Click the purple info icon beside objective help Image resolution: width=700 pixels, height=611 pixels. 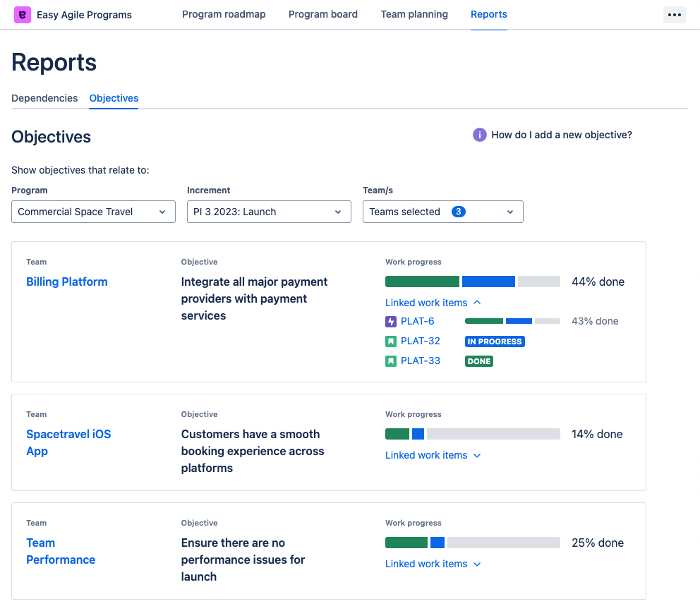(x=480, y=135)
